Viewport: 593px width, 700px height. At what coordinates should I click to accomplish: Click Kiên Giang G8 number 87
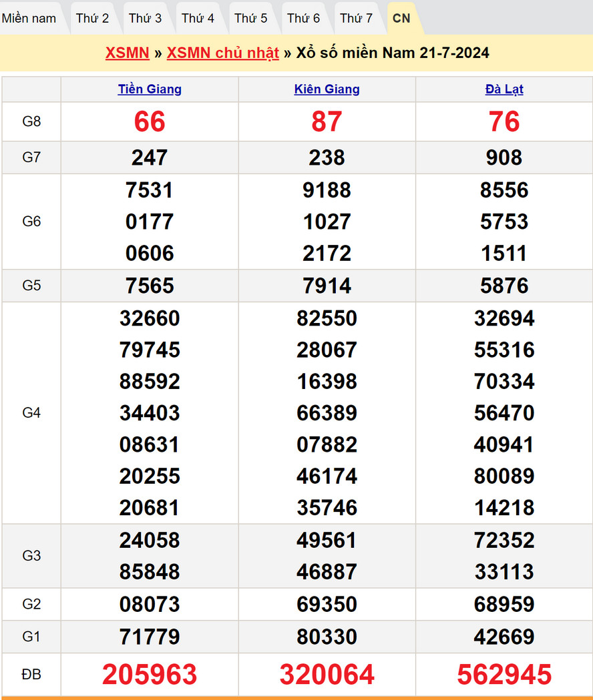[327, 121]
